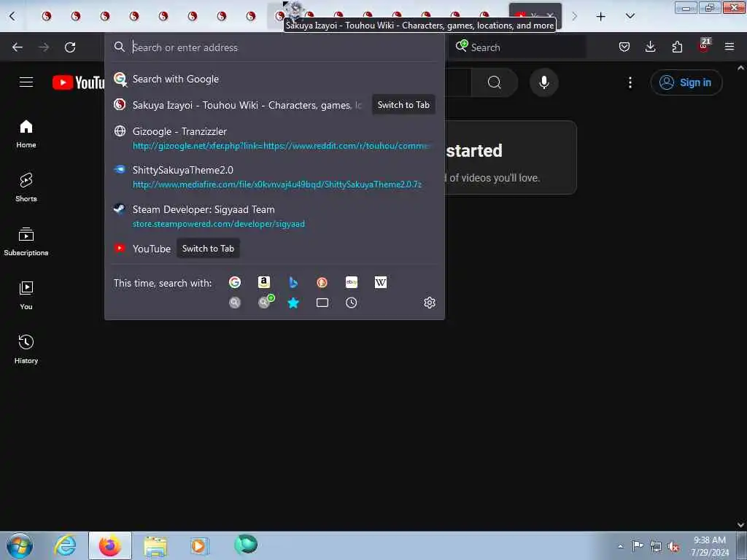This screenshot has height=560, width=747.
Task: Open the You section in sidebar
Action: [26, 295]
